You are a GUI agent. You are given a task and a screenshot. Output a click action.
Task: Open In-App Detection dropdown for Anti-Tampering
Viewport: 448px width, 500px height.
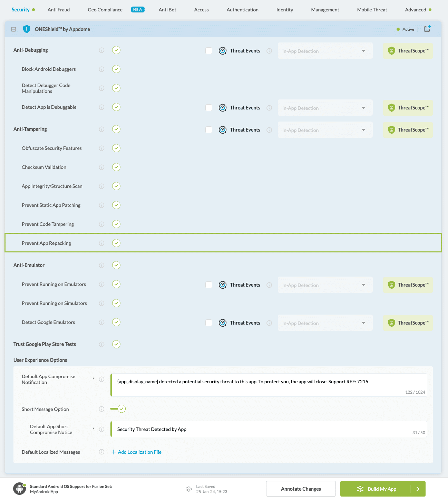pyautogui.click(x=325, y=130)
